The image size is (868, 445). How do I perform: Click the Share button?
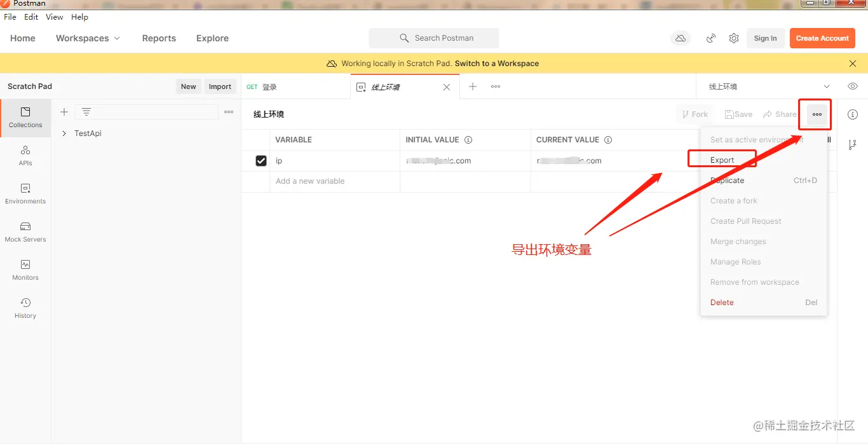click(x=780, y=114)
